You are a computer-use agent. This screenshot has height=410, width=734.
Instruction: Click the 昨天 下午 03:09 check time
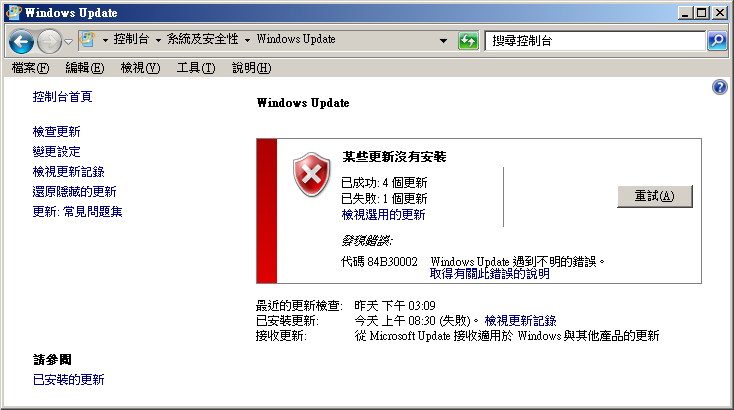(395, 306)
